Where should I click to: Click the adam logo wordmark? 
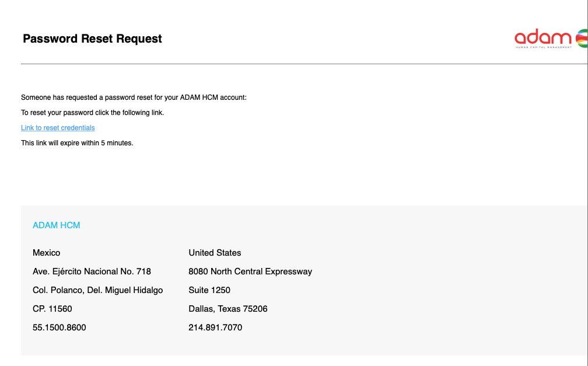pyautogui.click(x=543, y=37)
